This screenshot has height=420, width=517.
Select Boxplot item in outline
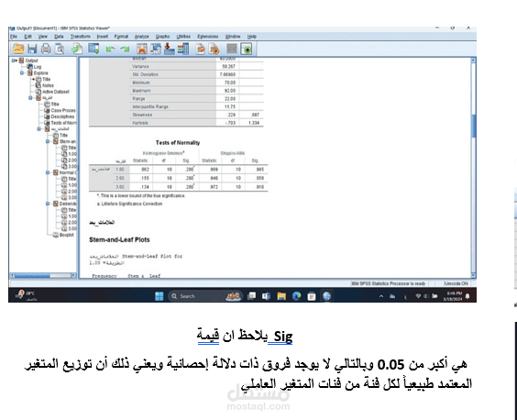[66, 235]
